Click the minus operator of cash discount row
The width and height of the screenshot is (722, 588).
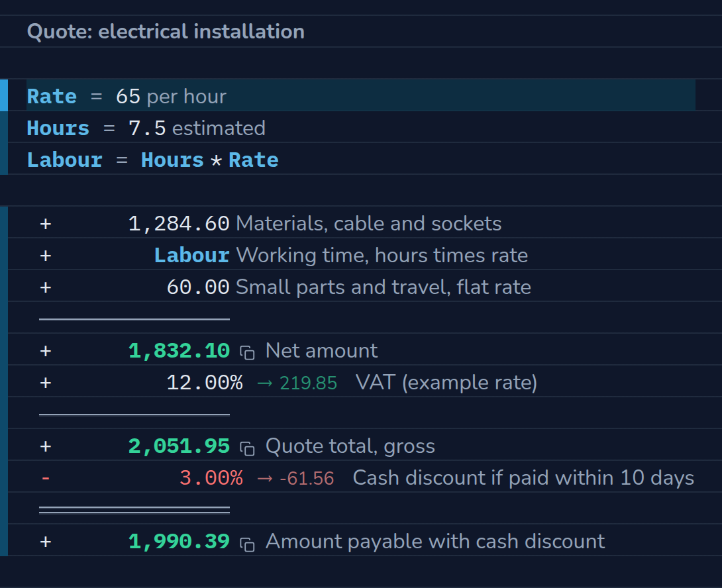[x=46, y=478]
